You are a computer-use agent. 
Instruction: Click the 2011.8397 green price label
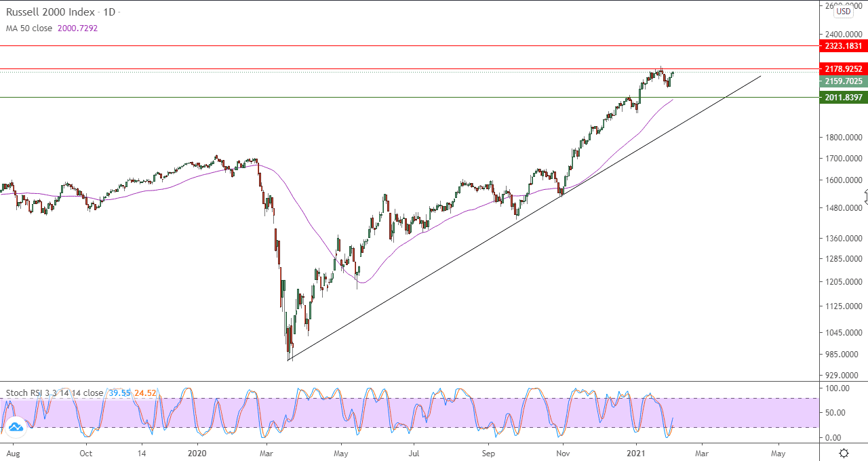click(x=844, y=98)
